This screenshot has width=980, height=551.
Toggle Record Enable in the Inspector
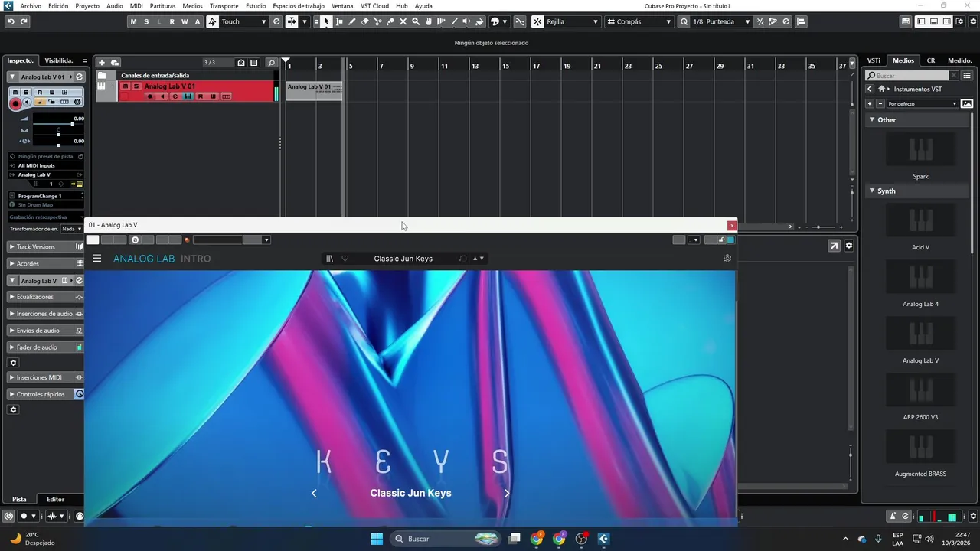tap(15, 103)
